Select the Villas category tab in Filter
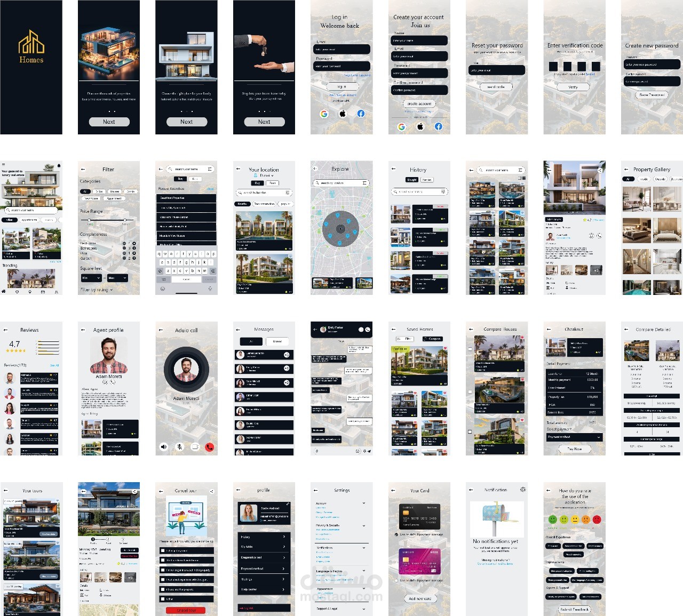Viewport: 683px width, 616px height. tap(99, 191)
